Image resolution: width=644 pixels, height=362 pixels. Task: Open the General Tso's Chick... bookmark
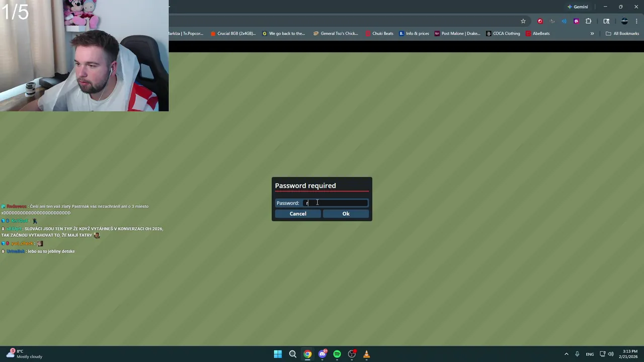tap(336, 34)
